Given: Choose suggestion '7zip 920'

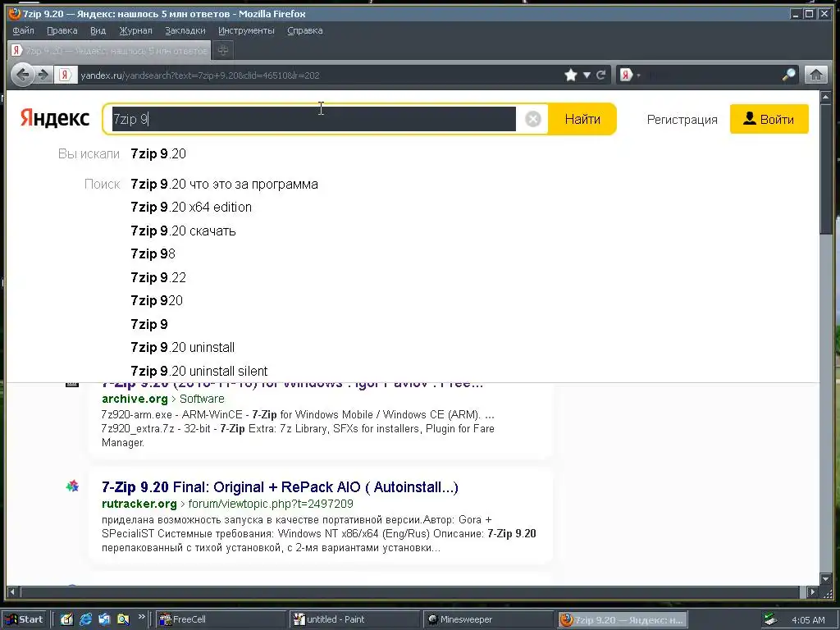Looking at the screenshot, I should tap(157, 300).
